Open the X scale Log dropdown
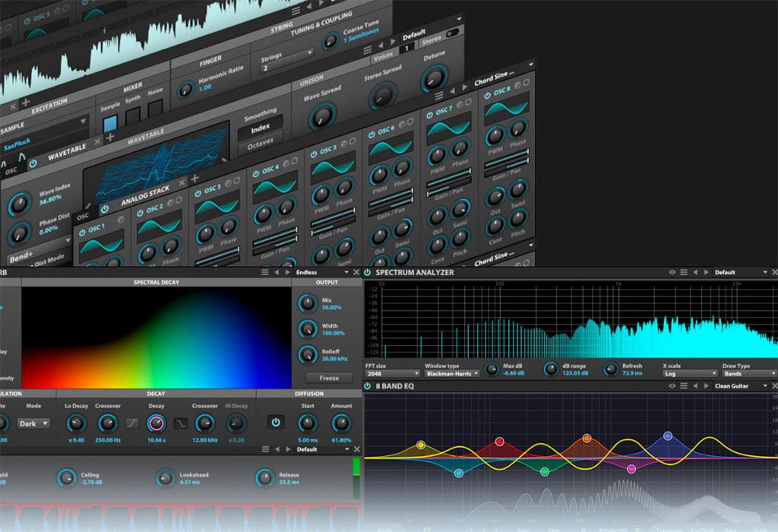This screenshot has width=778, height=532. (690, 374)
